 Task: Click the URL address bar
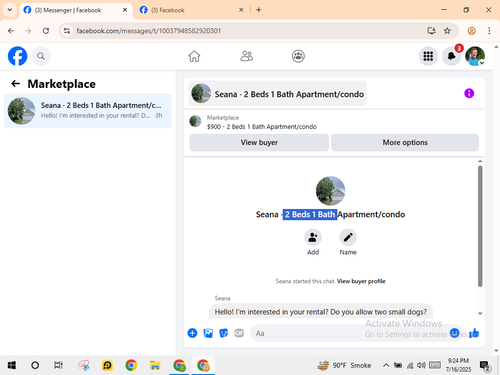click(x=247, y=31)
